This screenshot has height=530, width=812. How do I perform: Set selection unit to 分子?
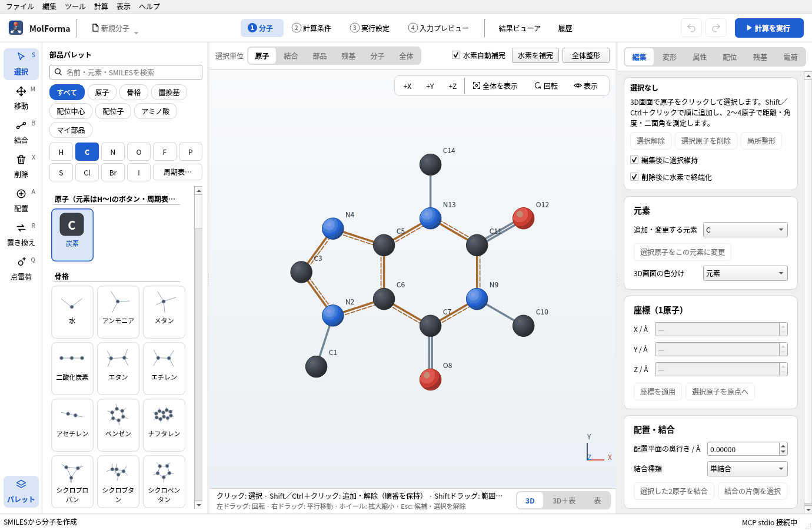point(377,56)
